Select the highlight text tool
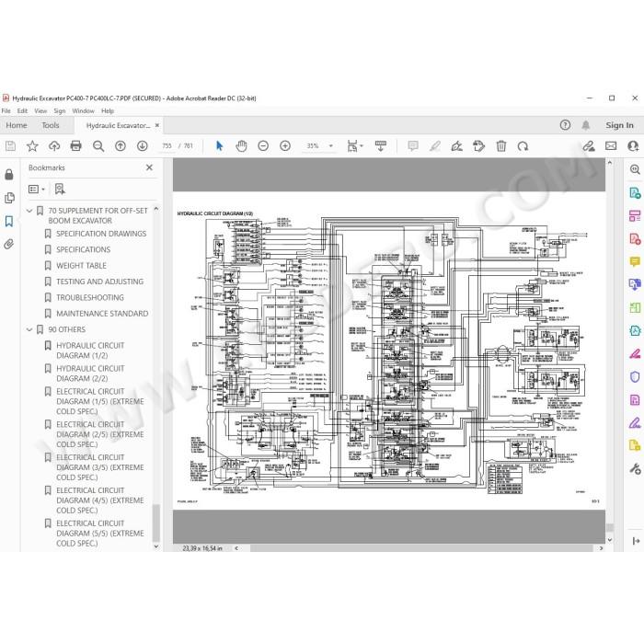Screen dimensions: 644x644 [435, 145]
